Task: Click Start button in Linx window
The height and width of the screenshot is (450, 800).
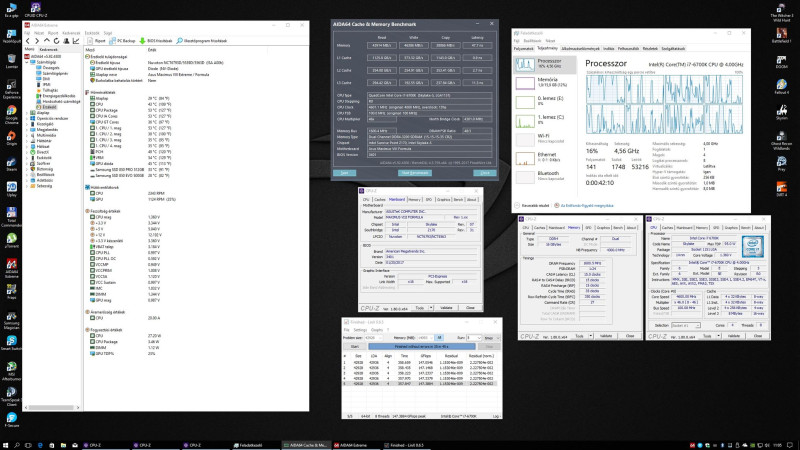Action: 355,346
